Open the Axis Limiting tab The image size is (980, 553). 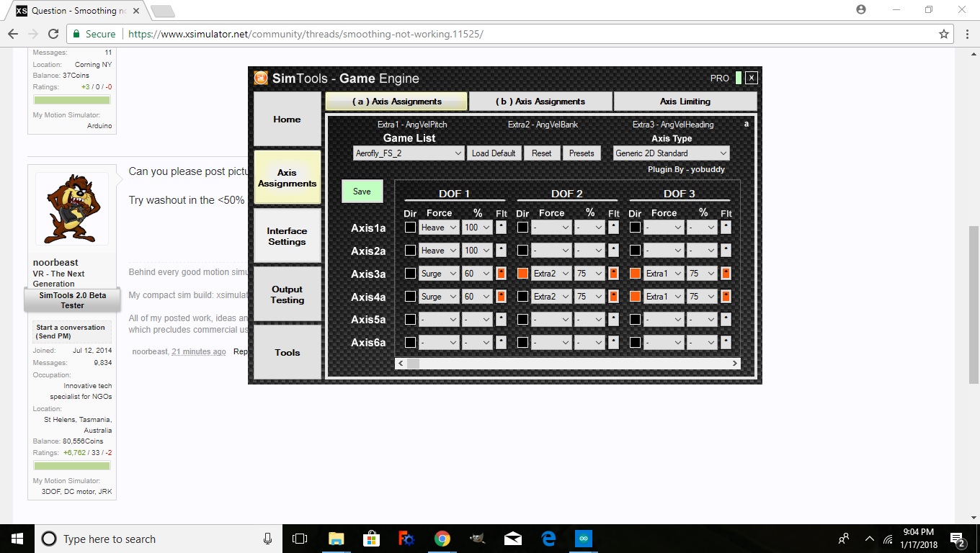[x=685, y=102]
